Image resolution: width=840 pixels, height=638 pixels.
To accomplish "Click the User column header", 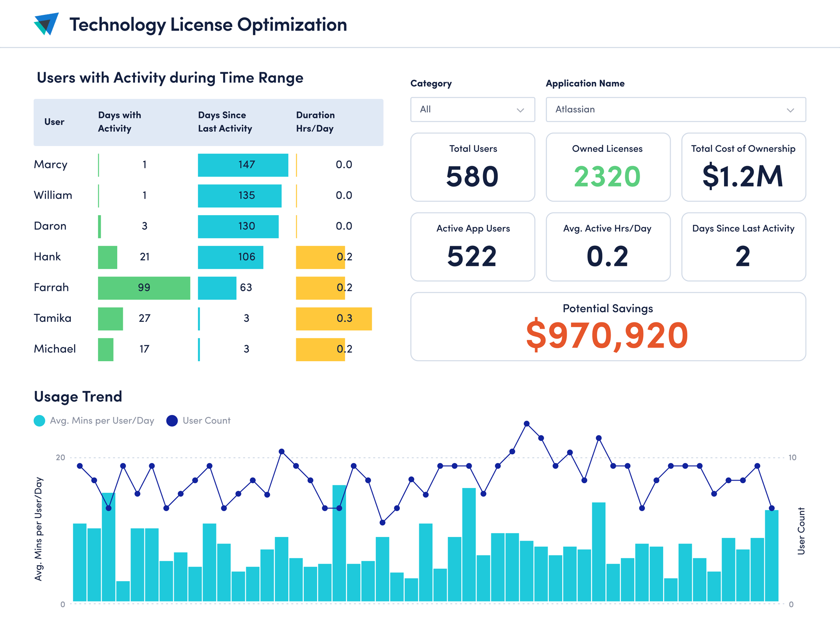I will coord(54,122).
